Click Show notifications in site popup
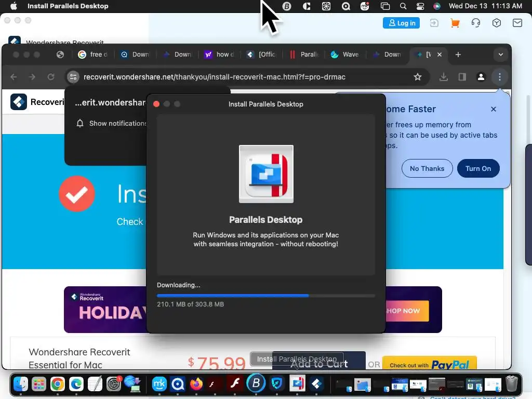532x399 pixels. 112,123
